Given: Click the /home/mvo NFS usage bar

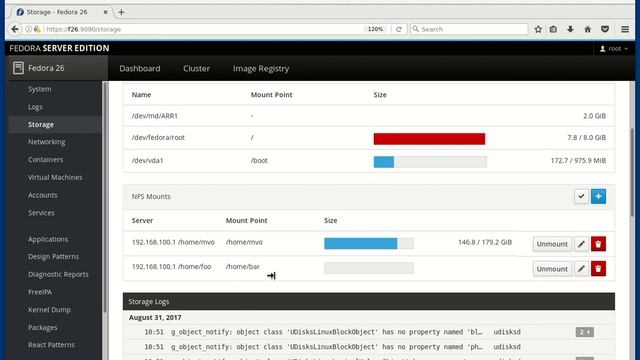Looking at the screenshot, I should 369,244.
